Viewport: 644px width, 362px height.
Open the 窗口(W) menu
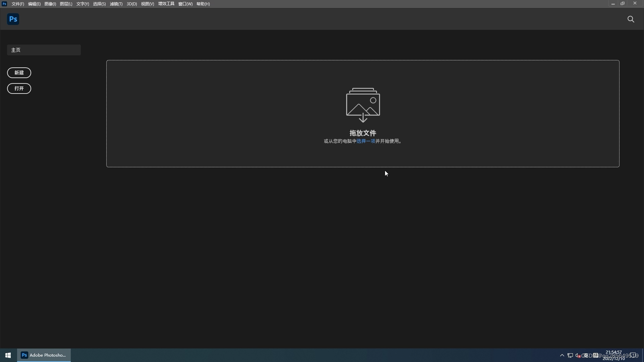[x=185, y=4]
